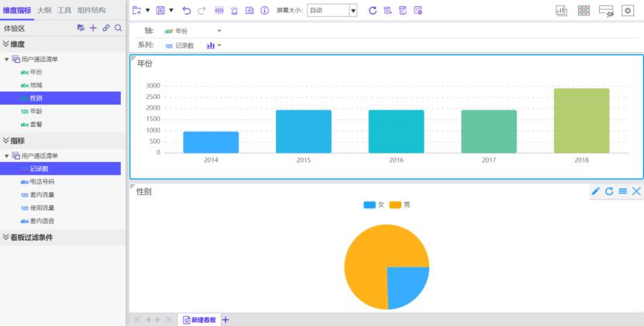The width and height of the screenshot is (644, 326).
Task: Click the 2018 bar in 年份 chart
Action: pos(581,120)
